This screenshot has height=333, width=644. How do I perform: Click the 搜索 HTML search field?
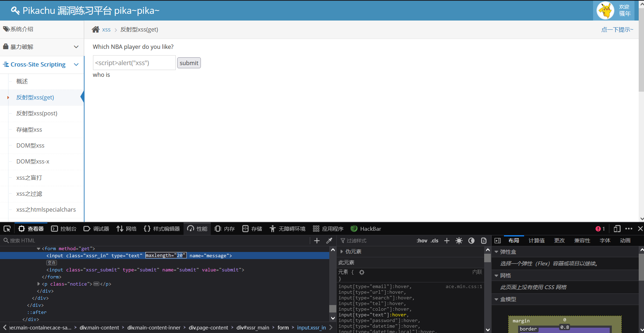(156, 241)
